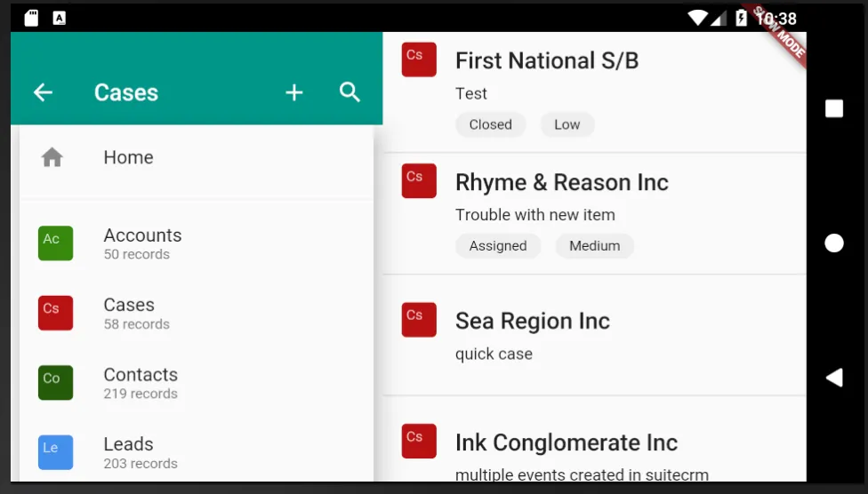Select the dark green Co Contacts icon
This screenshot has height=494, width=868.
tap(55, 382)
